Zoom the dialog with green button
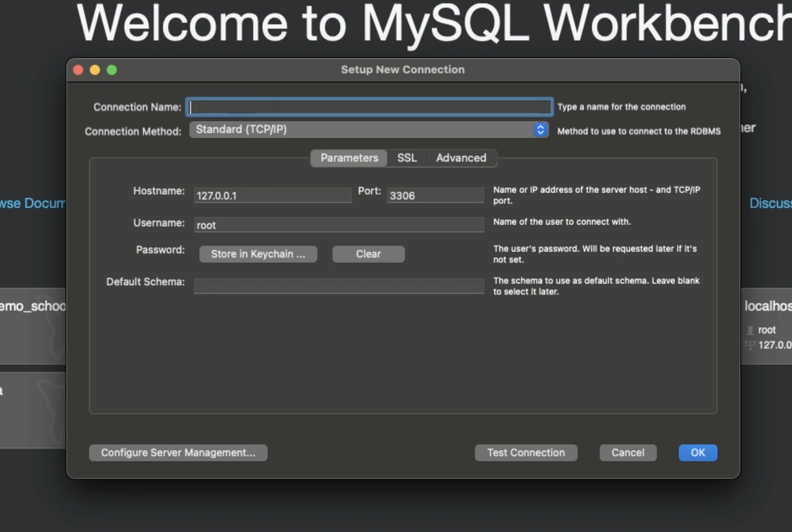This screenshot has height=532, width=792. tap(112, 70)
